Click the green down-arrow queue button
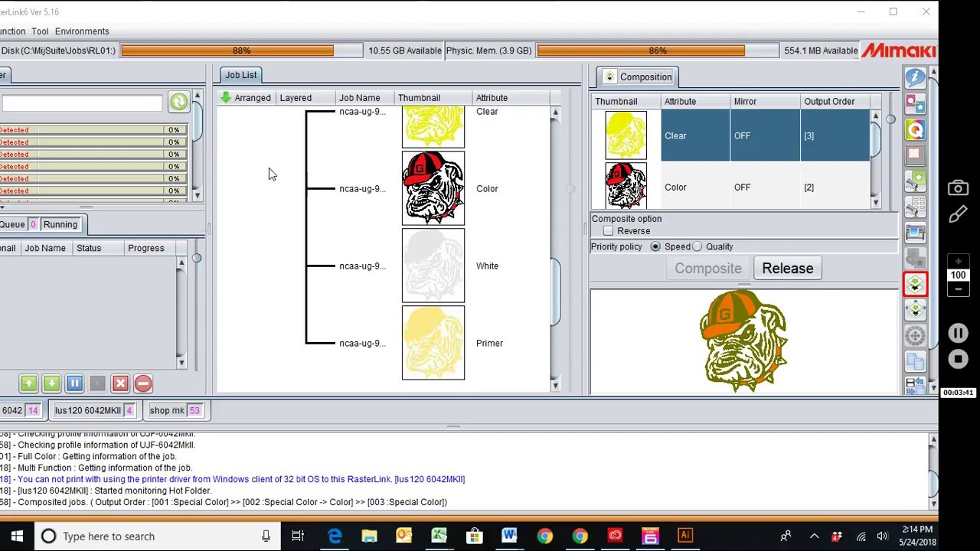Screen dimensions: 980x551 [x=51, y=383]
